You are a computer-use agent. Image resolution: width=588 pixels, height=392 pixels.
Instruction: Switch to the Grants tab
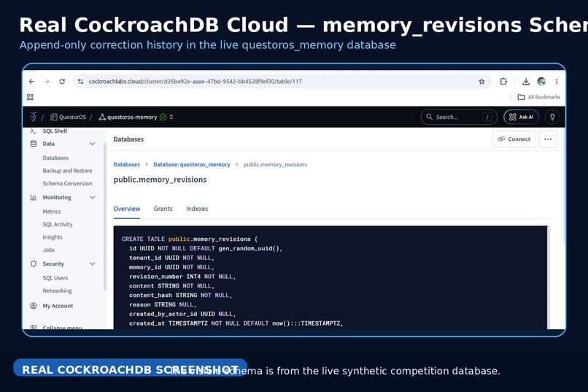(163, 209)
